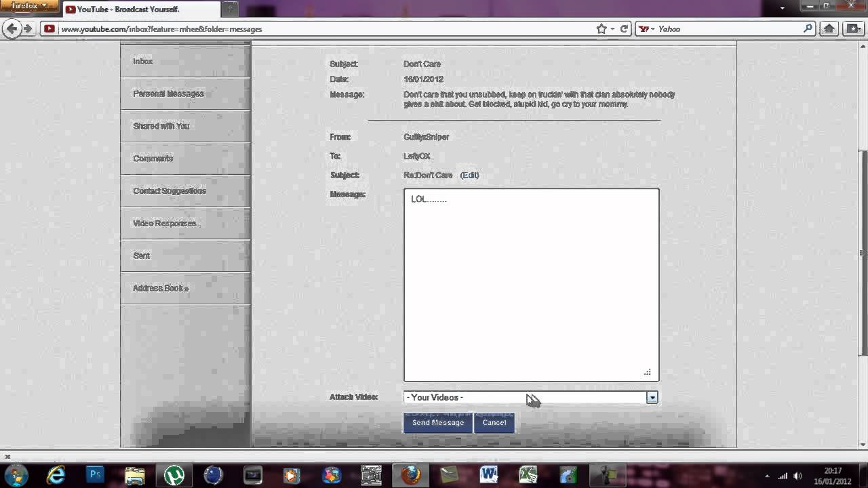Bookmark this page with the star icon
Screen dimensions: 868x488
pyautogui.click(x=601, y=28)
